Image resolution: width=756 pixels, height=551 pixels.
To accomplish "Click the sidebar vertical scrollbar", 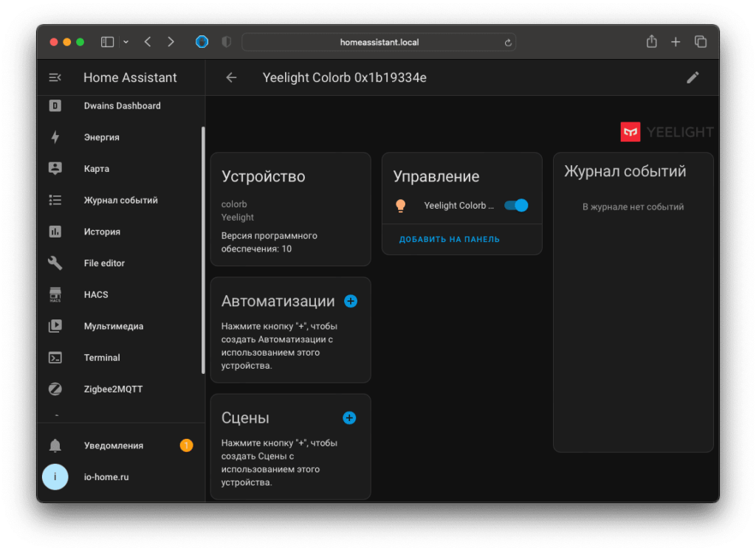I will [203, 251].
